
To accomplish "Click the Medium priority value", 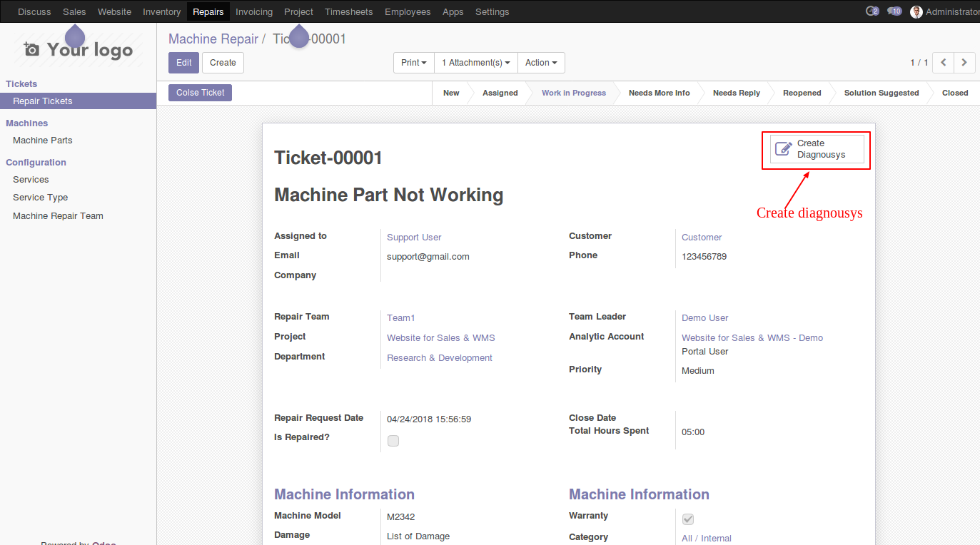I will [698, 371].
